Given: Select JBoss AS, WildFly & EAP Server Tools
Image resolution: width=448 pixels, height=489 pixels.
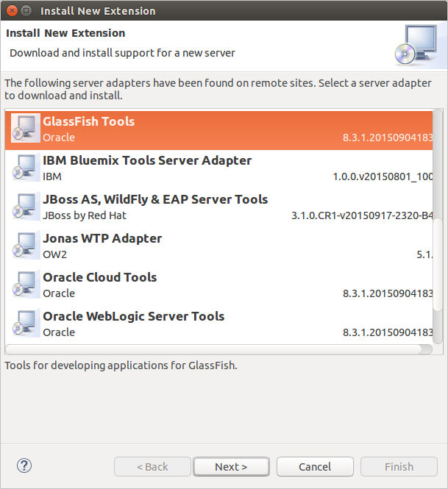Looking at the screenshot, I should click(x=155, y=199).
